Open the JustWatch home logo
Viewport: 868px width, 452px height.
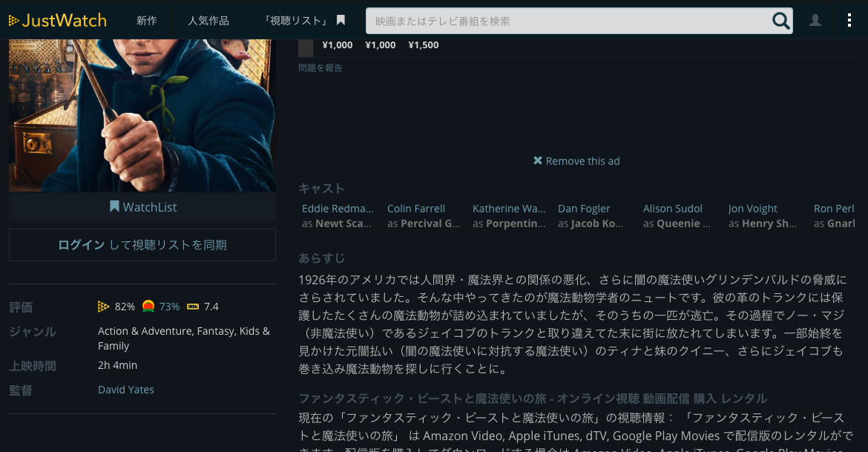tap(58, 21)
